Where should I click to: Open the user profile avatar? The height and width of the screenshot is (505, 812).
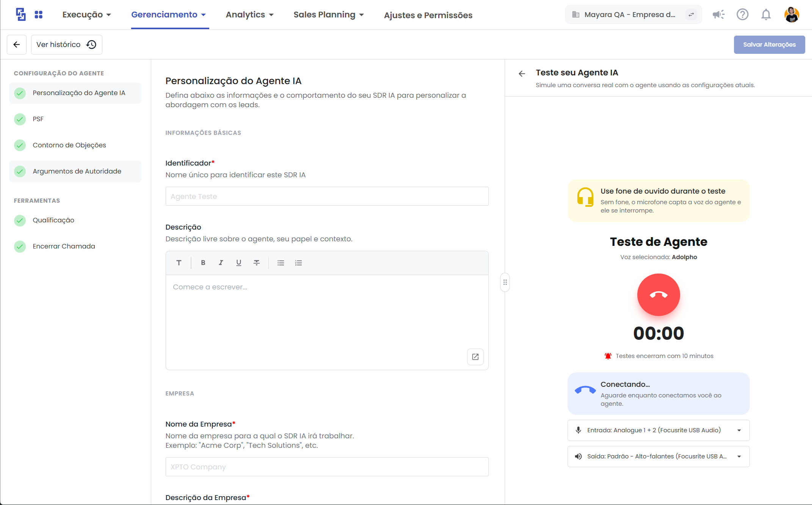pyautogui.click(x=792, y=15)
